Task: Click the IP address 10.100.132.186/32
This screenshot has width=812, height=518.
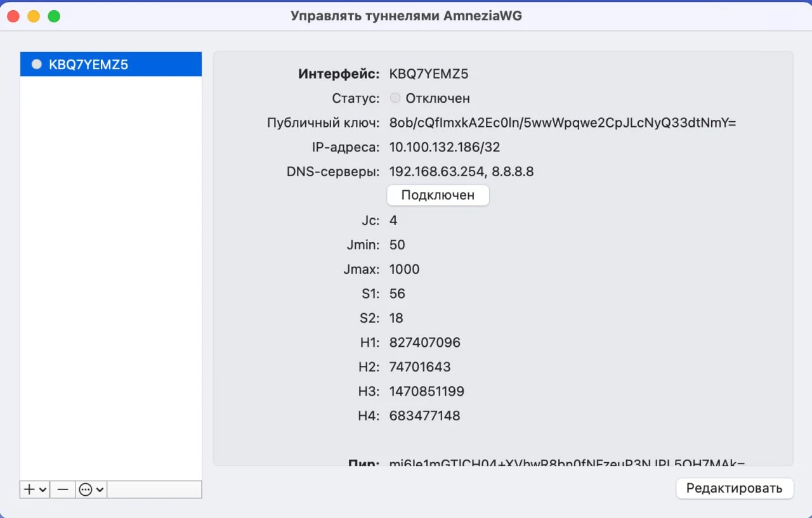Action: pos(444,147)
